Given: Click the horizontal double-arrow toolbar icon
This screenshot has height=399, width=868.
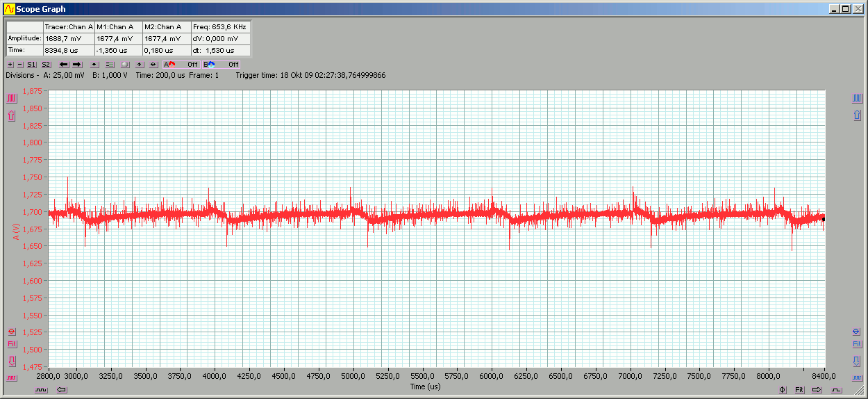Looking at the screenshot, I should pyautogui.click(x=153, y=64).
